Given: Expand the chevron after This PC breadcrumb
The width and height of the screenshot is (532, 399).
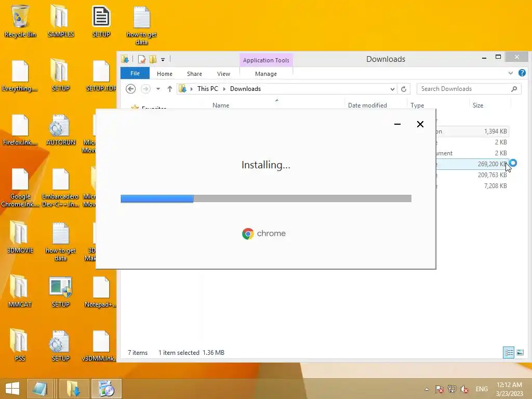Looking at the screenshot, I should 224,89.
